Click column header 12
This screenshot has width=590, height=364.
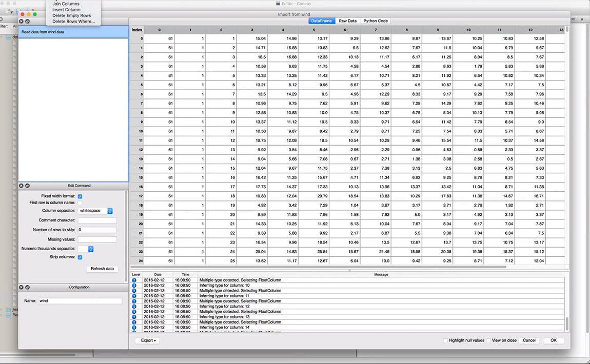point(530,30)
